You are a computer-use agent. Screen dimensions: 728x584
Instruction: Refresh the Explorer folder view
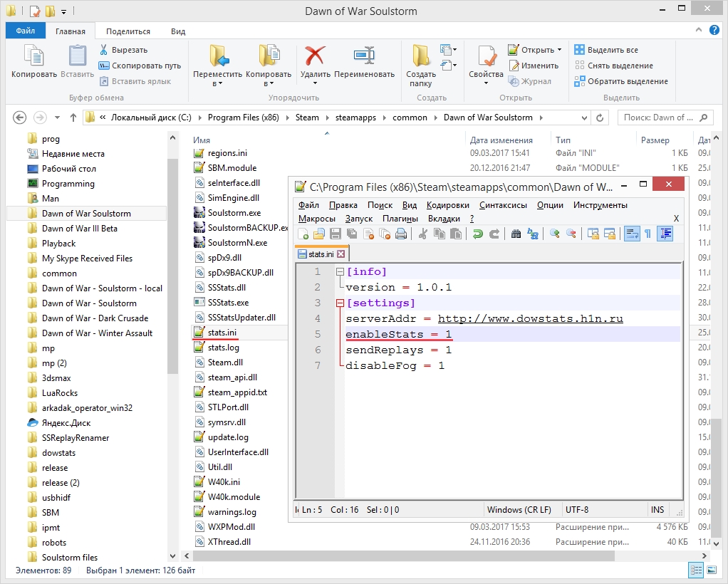click(x=600, y=118)
